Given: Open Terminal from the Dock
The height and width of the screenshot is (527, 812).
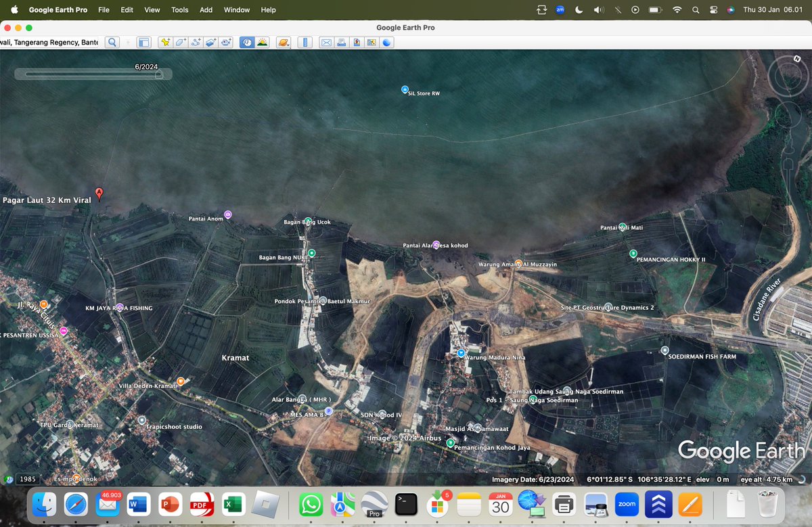Looking at the screenshot, I should click(x=406, y=504).
